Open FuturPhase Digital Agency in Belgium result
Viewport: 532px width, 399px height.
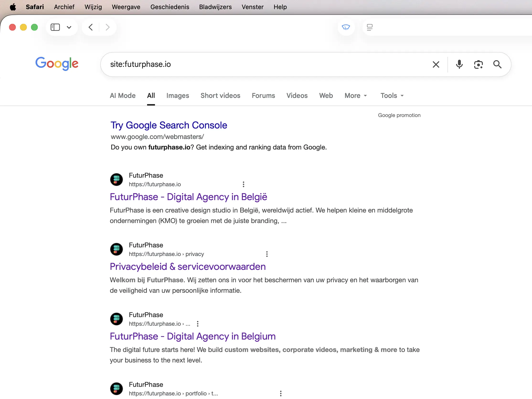[x=193, y=336]
